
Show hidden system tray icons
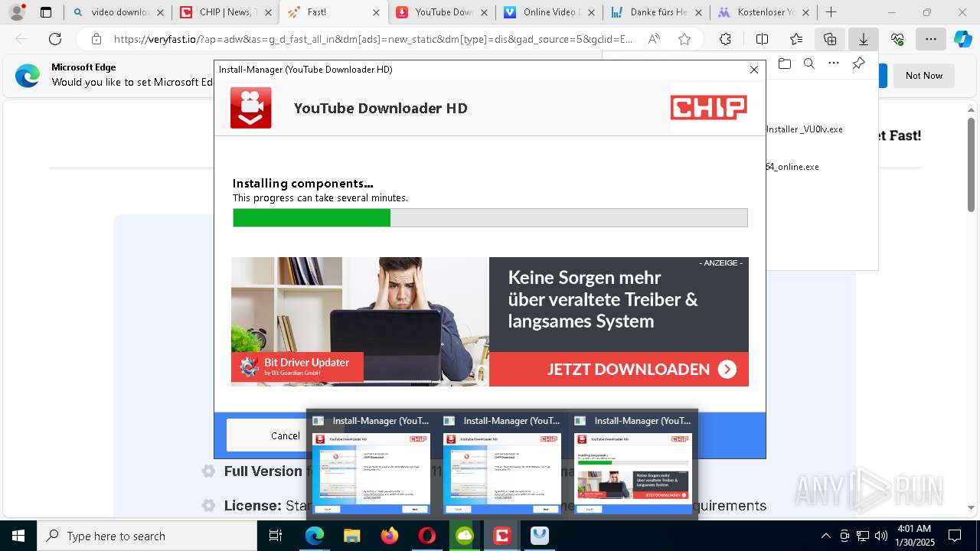(825, 536)
